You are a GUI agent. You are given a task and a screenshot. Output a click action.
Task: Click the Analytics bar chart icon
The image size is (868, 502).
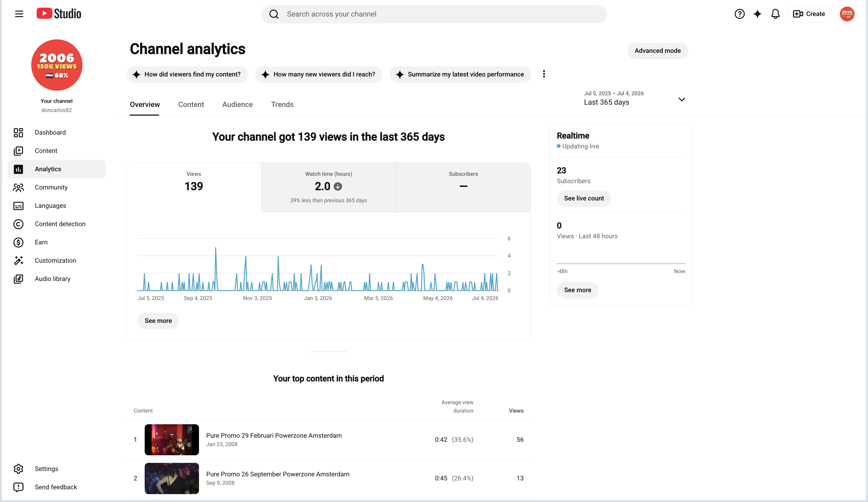tap(18, 169)
